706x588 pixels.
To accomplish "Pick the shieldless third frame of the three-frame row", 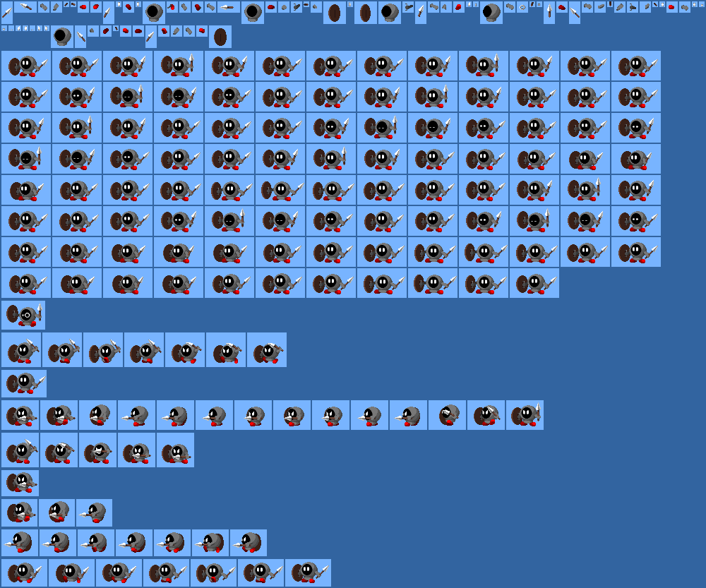I will point(94,512).
